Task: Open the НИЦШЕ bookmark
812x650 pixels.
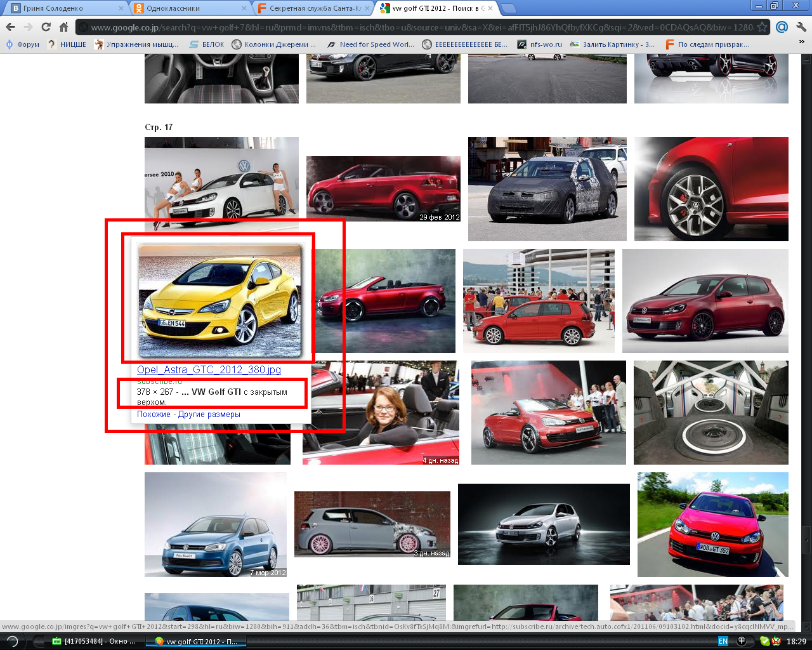Action: click(67, 44)
